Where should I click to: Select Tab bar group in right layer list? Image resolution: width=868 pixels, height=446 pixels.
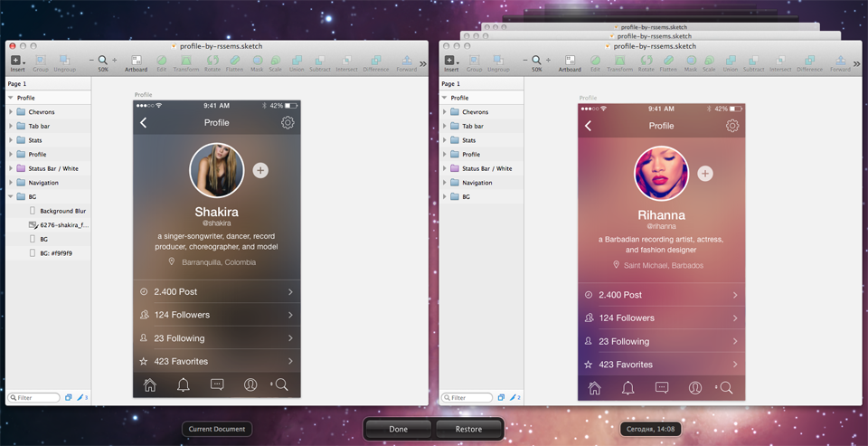[482, 127]
